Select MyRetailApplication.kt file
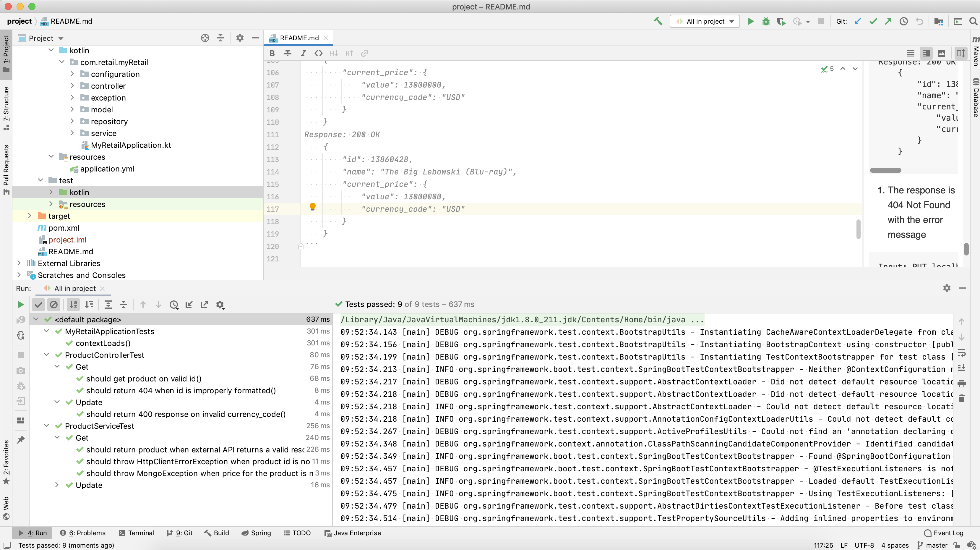The width and height of the screenshot is (980, 550). [131, 145]
